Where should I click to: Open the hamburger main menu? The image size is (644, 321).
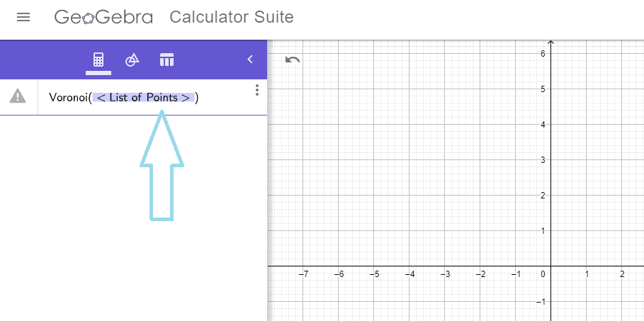coord(23,17)
